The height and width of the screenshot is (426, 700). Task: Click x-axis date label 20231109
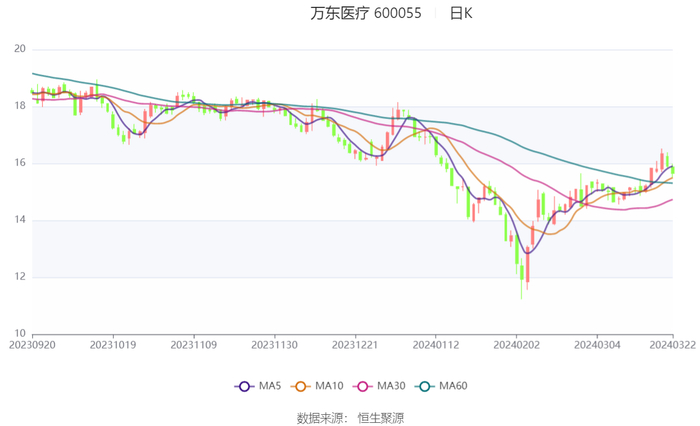[194, 345]
